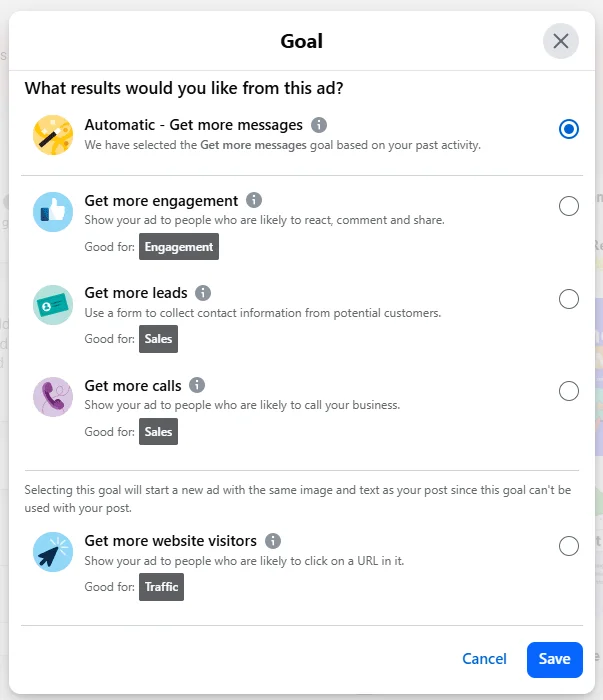Open info tooltip beside Get more leads
Viewport: 603px width, 700px height.
[x=203, y=293]
